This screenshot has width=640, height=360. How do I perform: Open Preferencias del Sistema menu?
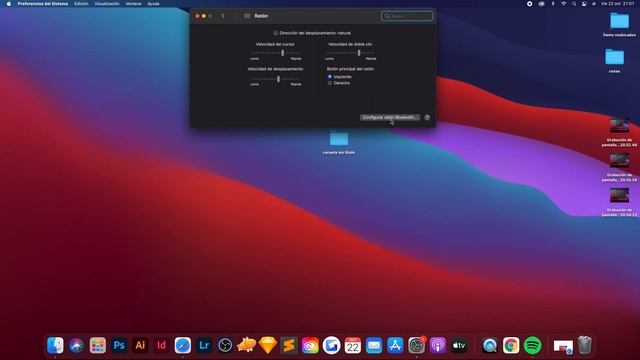click(x=43, y=4)
